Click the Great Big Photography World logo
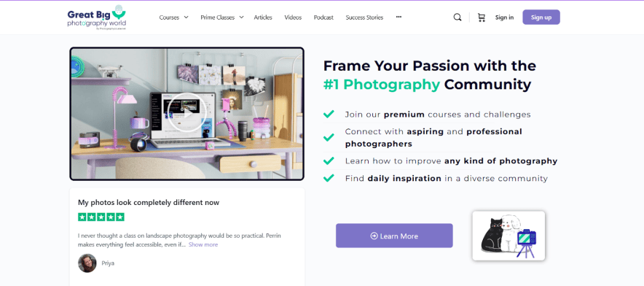 (x=97, y=18)
